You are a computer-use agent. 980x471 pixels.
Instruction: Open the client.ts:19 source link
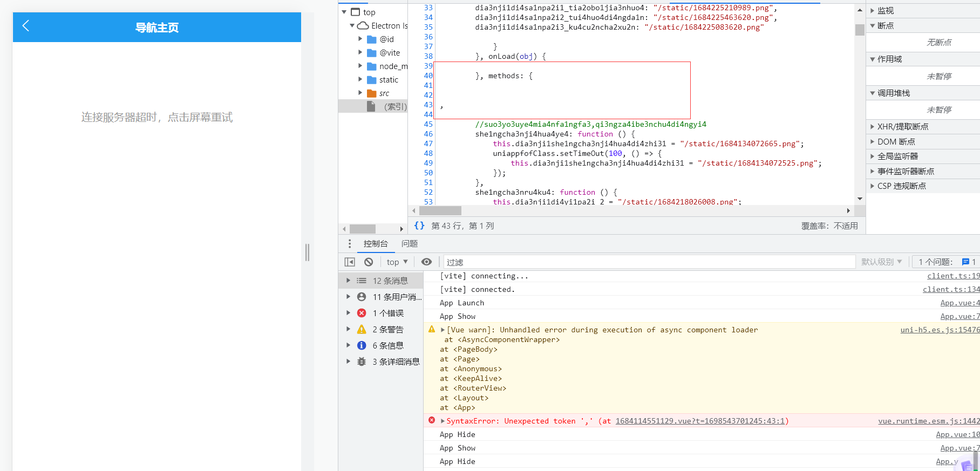pos(954,276)
